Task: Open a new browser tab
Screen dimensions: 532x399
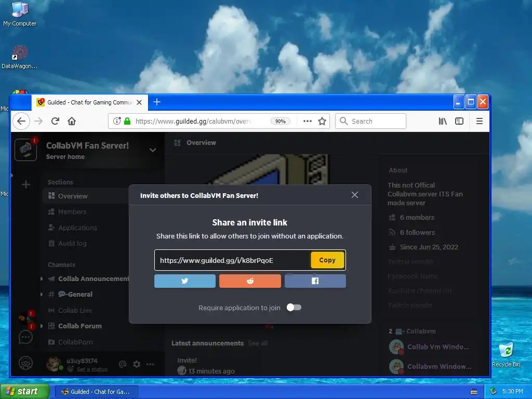Action: click(157, 102)
